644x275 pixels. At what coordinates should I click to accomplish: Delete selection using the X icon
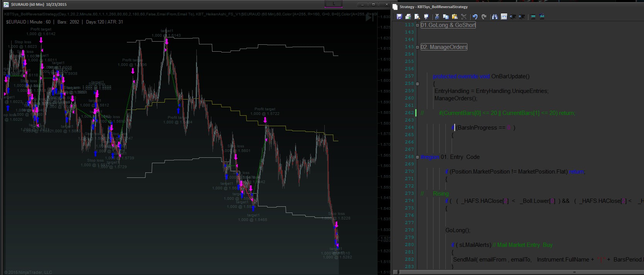click(464, 17)
